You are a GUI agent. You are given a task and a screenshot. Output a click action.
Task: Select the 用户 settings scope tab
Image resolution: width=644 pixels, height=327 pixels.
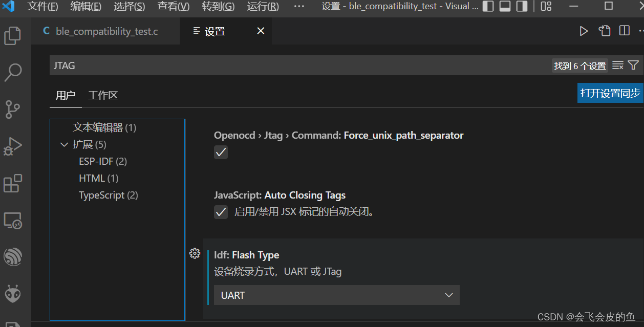tap(66, 95)
